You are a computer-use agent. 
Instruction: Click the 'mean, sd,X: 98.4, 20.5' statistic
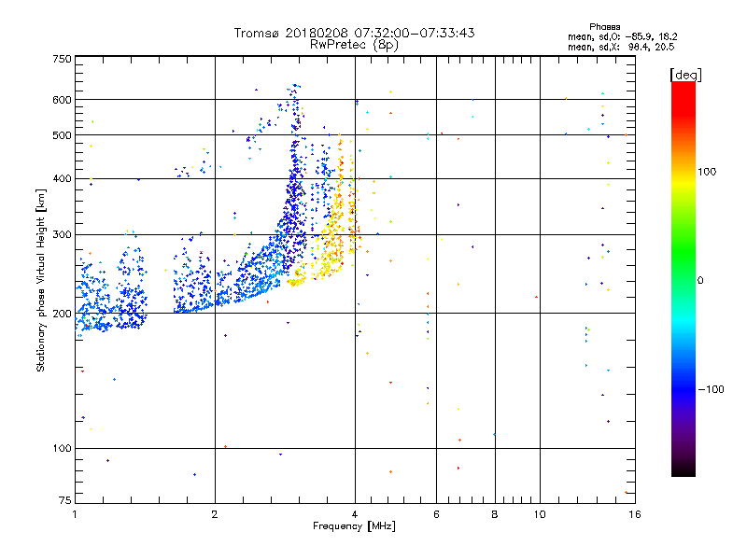click(621, 47)
